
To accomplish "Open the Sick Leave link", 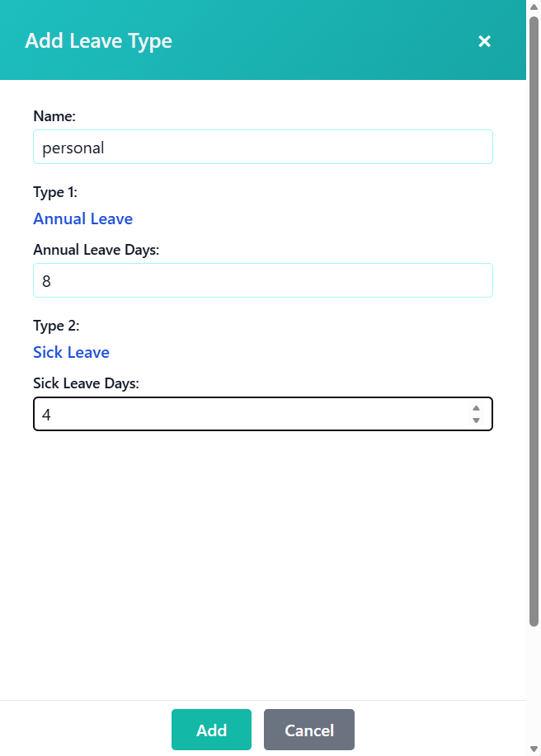I will tap(71, 352).
